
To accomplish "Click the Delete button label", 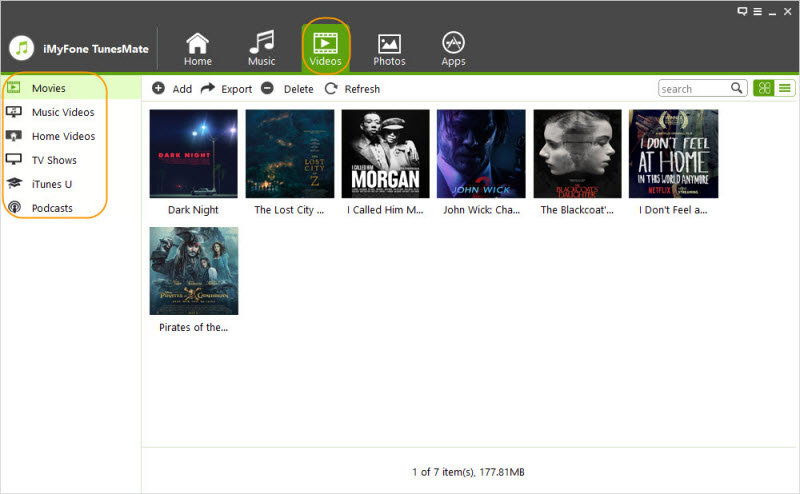I will coord(298,89).
